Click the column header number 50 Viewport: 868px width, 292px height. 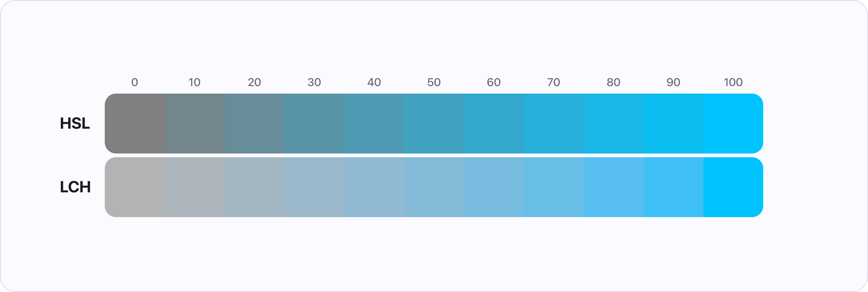(x=434, y=82)
